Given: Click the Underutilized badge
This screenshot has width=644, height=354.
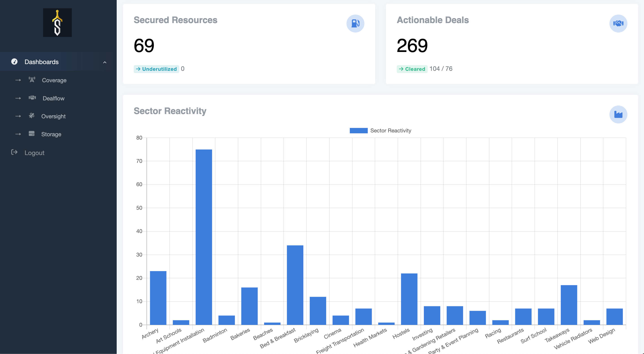Looking at the screenshot, I should (x=156, y=69).
